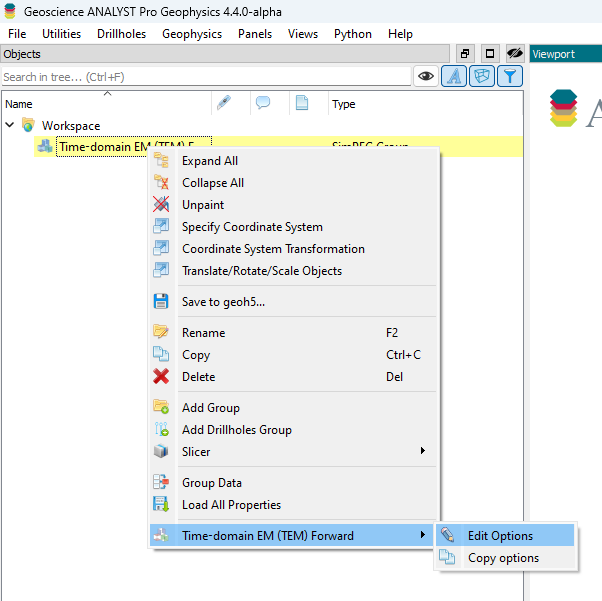
Task: Select Load All Properties entry
Action: (294, 504)
